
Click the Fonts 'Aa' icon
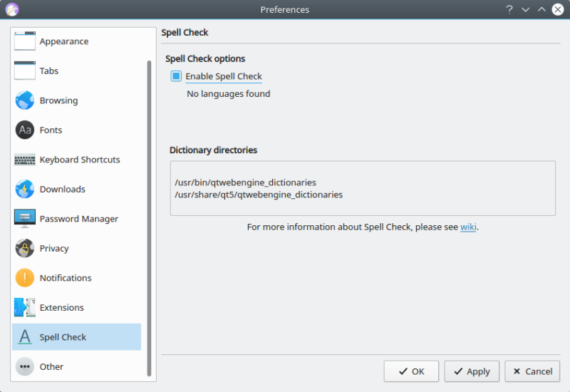(x=25, y=130)
